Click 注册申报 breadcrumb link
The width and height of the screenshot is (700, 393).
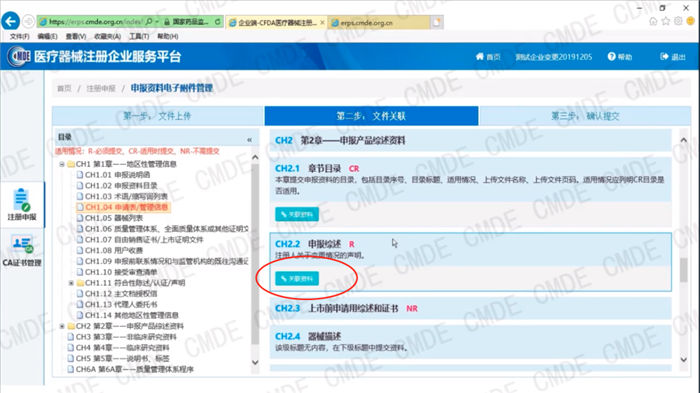point(101,88)
